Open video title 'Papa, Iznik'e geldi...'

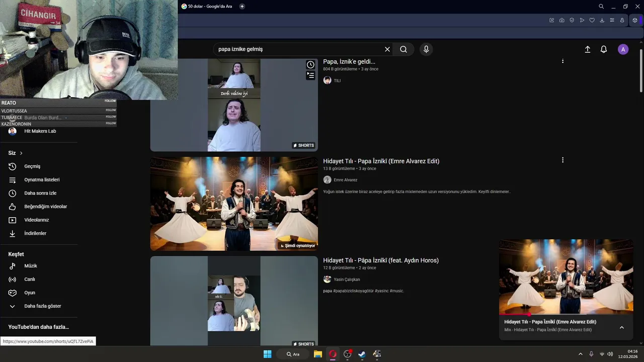point(349,61)
